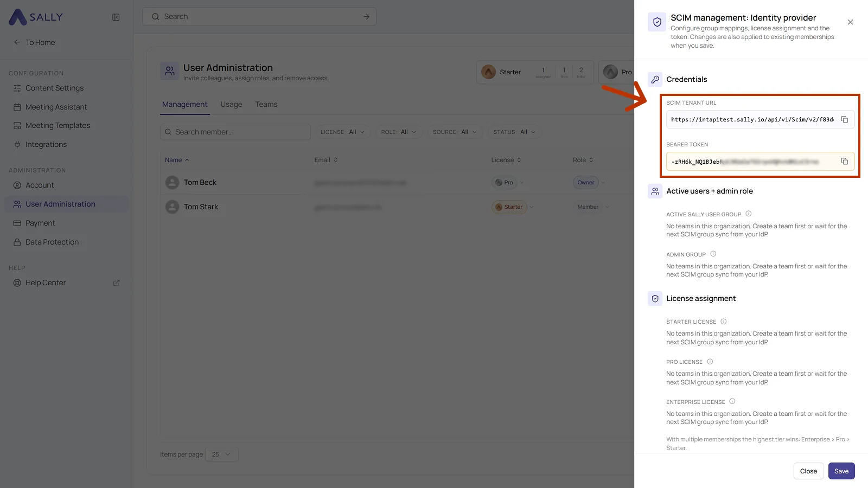Click the Search member field
Image resolution: width=868 pixels, height=488 pixels.
pos(235,132)
